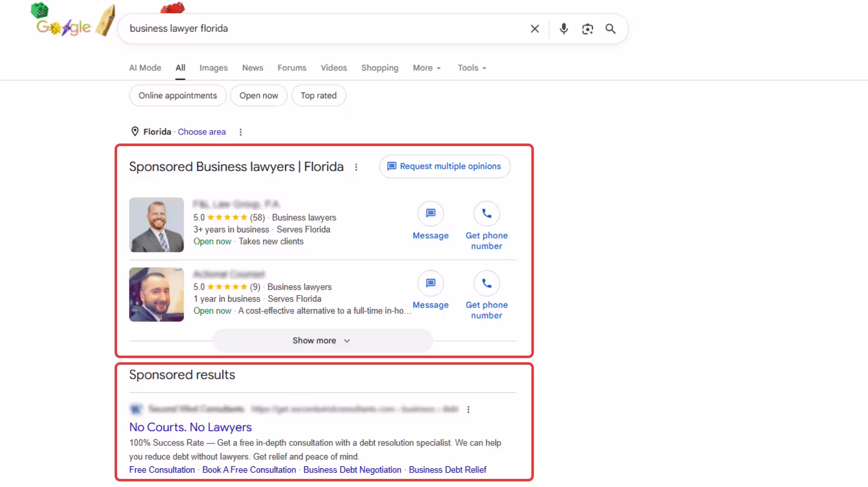
Task: Click Message label for 58-review lawyer
Action: (x=430, y=236)
